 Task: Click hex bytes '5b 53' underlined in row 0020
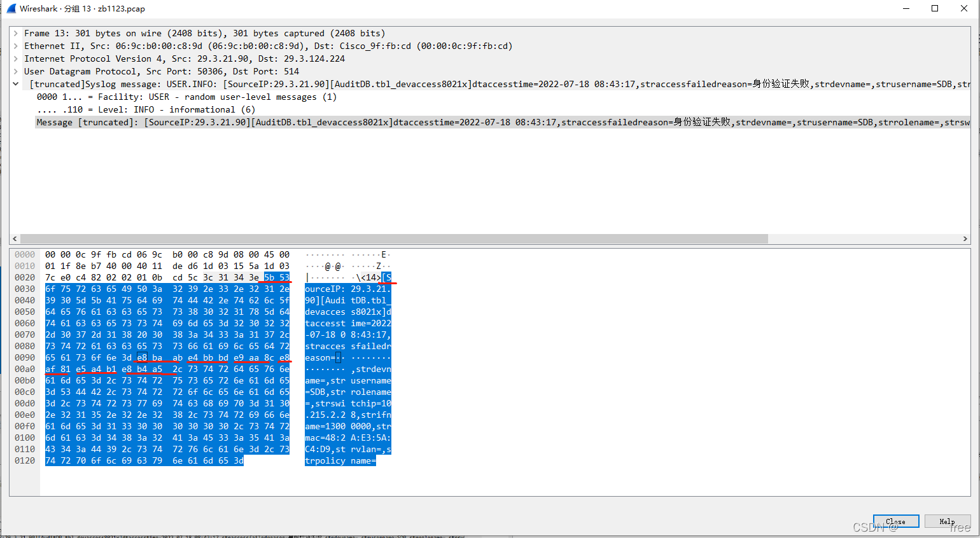click(x=277, y=277)
